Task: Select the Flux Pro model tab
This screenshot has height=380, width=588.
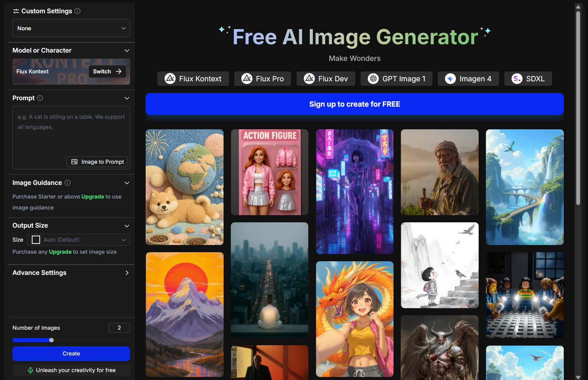Action: (263, 79)
